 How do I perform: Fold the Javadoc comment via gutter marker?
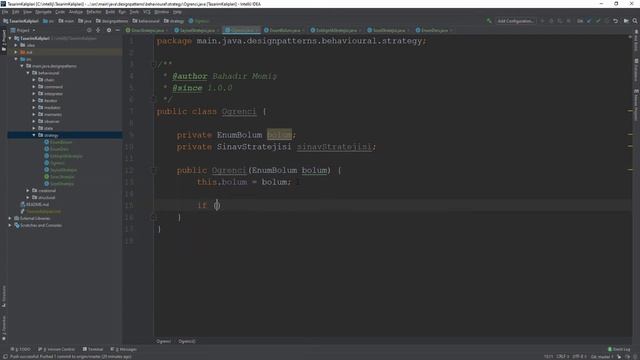click(154, 64)
